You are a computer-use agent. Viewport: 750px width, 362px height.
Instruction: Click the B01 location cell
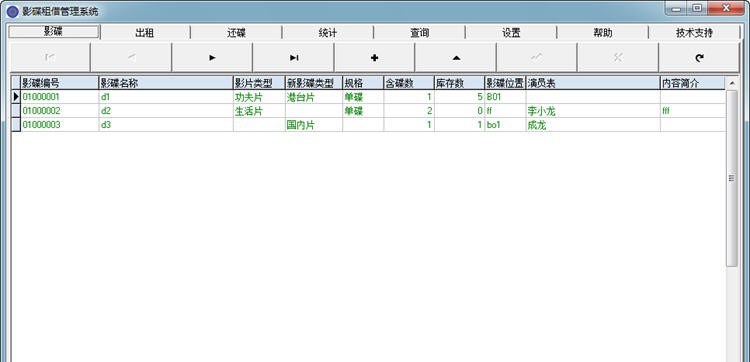click(x=505, y=97)
